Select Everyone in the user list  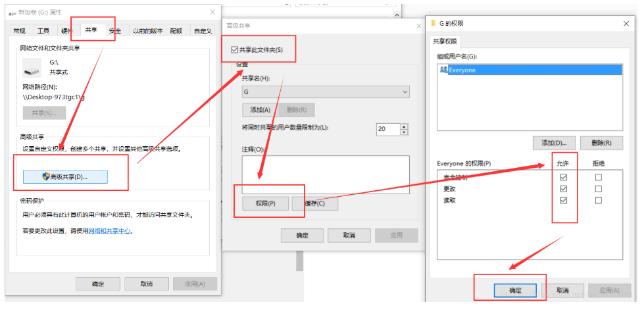tap(530, 70)
